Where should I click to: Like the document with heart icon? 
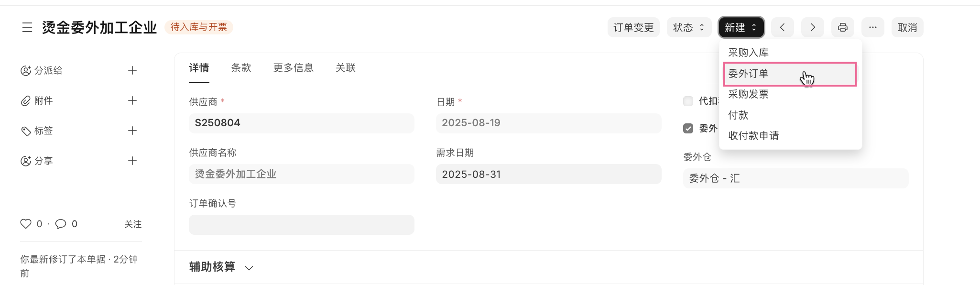[x=26, y=224]
